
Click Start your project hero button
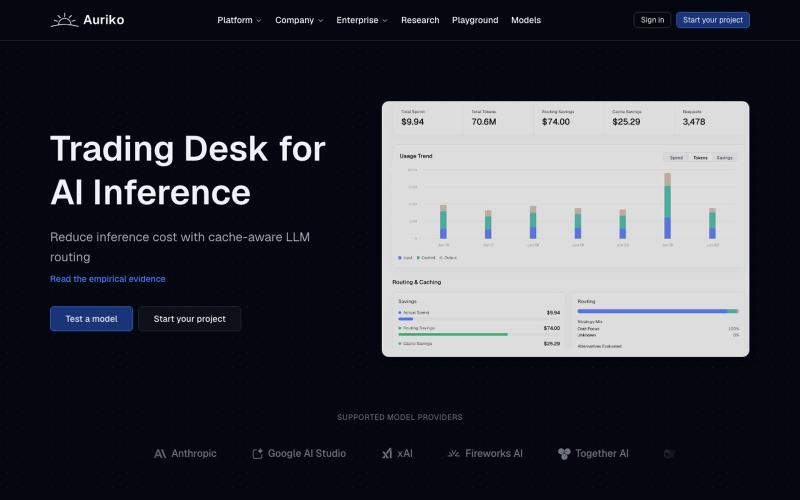tap(189, 318)
